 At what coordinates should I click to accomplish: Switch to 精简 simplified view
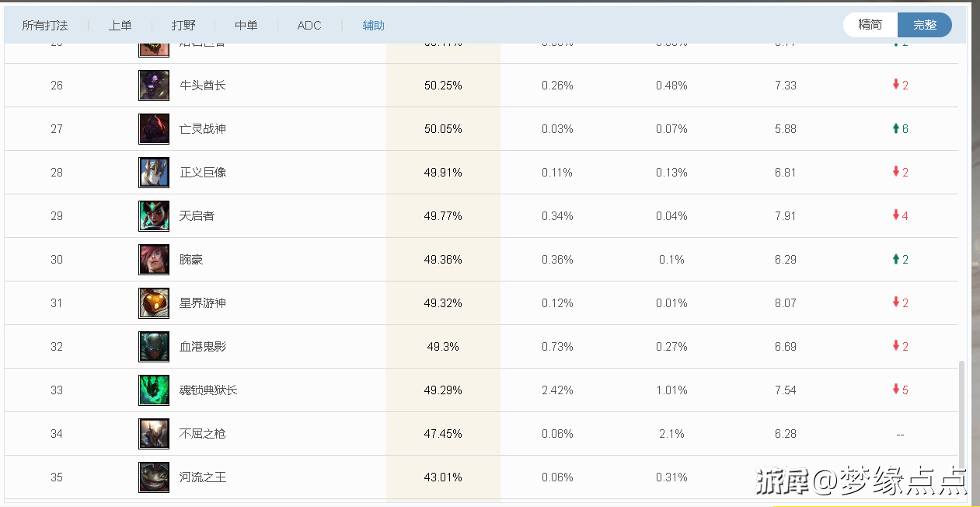tap(870, 25)
